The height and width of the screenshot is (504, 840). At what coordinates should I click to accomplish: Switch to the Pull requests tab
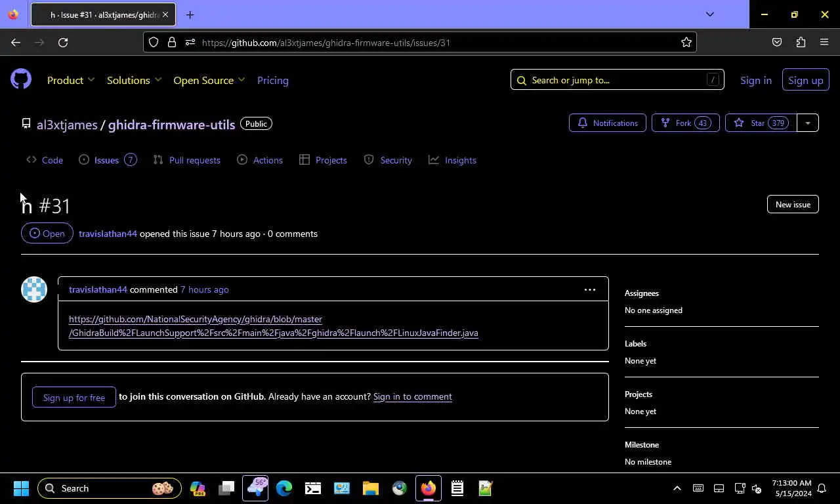[x=186, y=160]
